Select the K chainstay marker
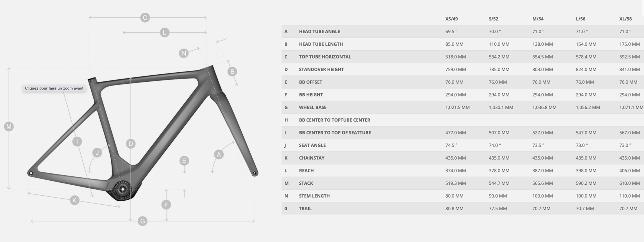Image resolution: width=644 pixels, height=242 pixels. coord(74,200)
